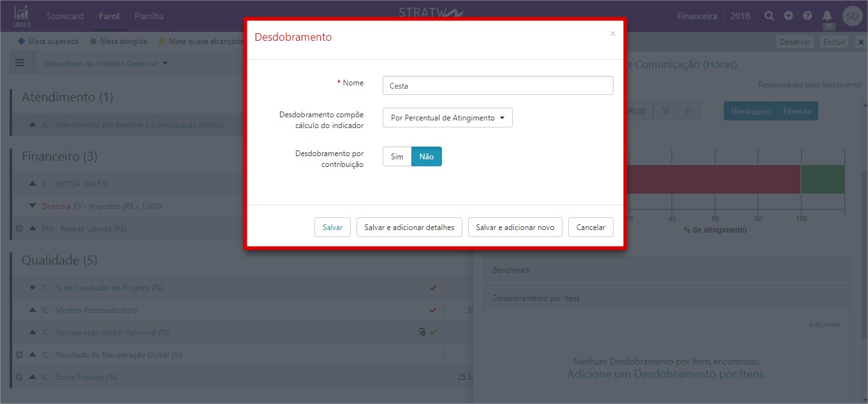Select Não for Desdobramento por contribuição
The image size is (868, 404).
coord(427,157)
